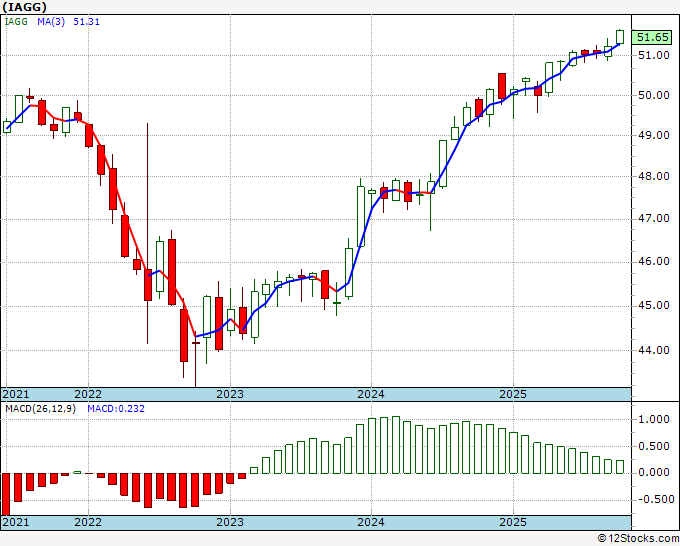Click the 2021 label on MACD timeline
The image size is (680, 546).
[x=16, y=522]
